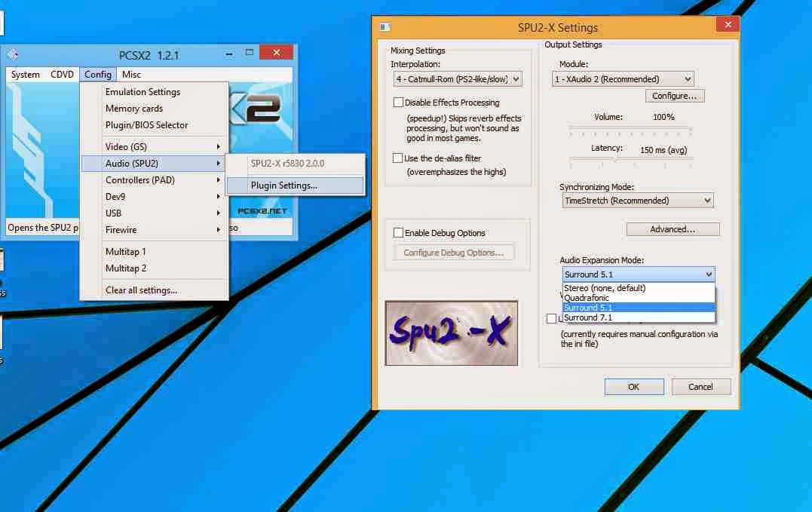Screen dimensions: 812x512
Task: Click the Spu2-X plugin logo image
Action: [x=451, y=333]
